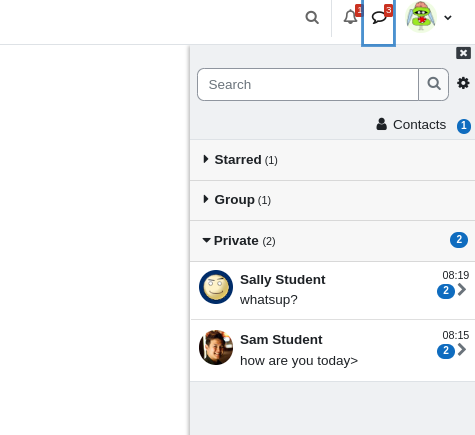Click Sally Student's avatar picture
Image resolution: width=475 pixels, height=435 pixels.
(216, 287)
